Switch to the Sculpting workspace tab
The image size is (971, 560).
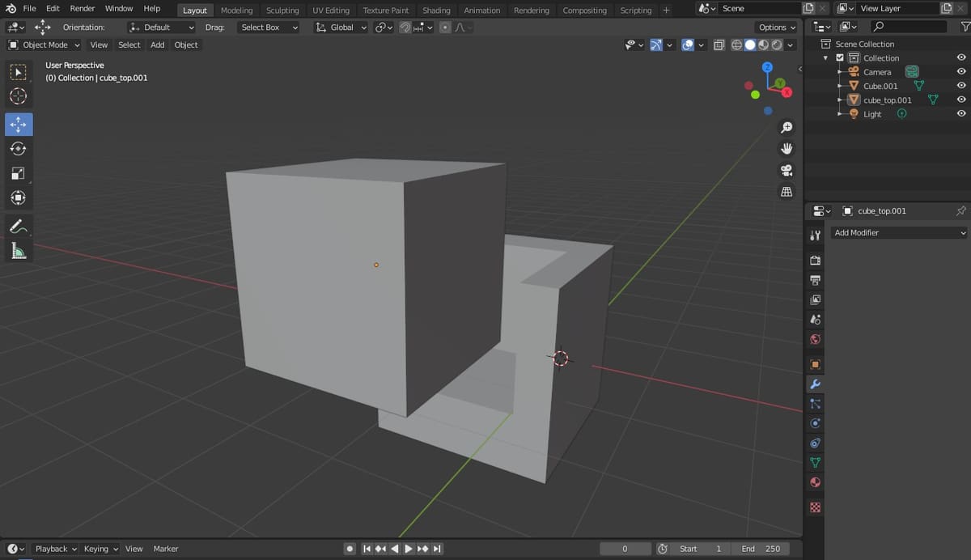click(x=282, y=11)
